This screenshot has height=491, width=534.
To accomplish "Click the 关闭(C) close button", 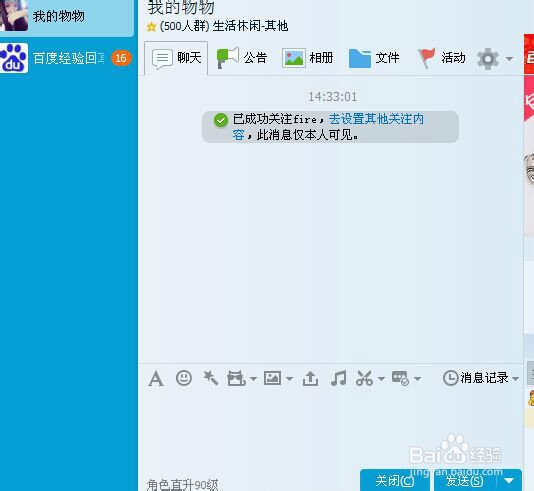I will (395, 481).
